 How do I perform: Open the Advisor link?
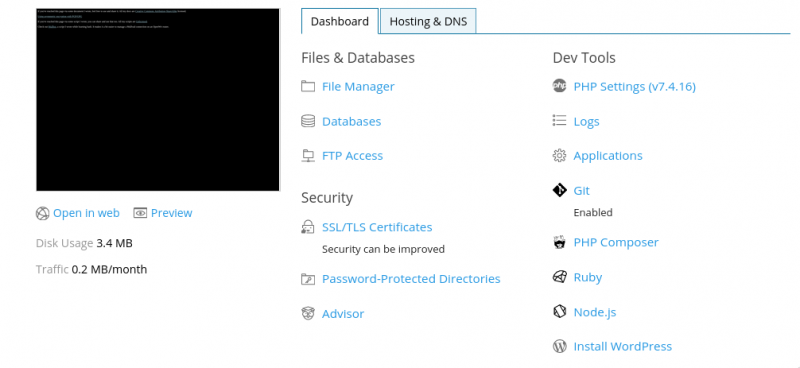click(x=343, y=313)
